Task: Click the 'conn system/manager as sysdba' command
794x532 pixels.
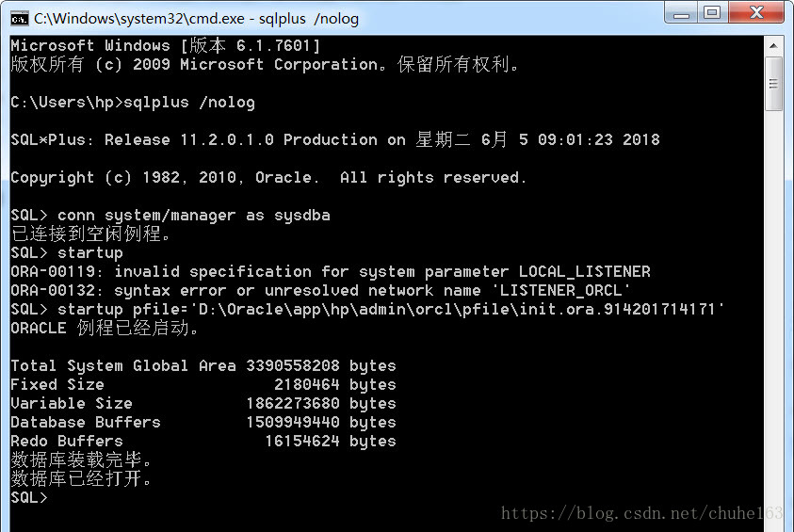Action: [x=193, y=215]
